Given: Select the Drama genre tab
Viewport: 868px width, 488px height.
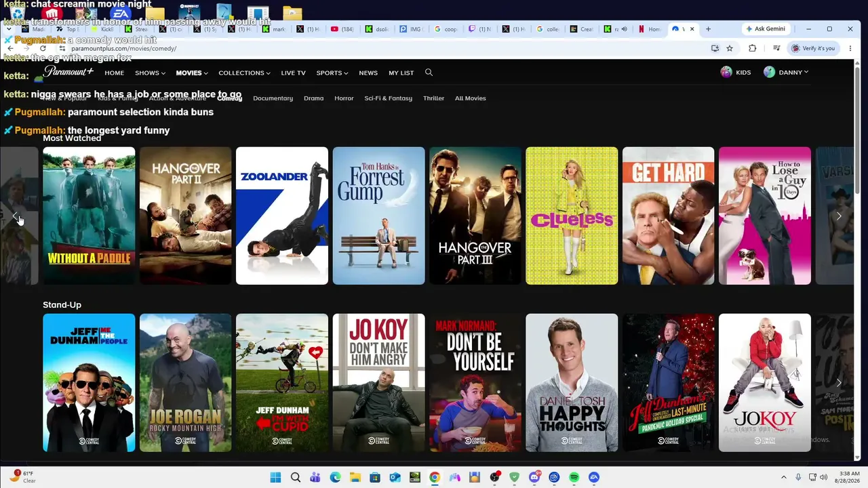Looking at the screenshot, I should point(313,98).
